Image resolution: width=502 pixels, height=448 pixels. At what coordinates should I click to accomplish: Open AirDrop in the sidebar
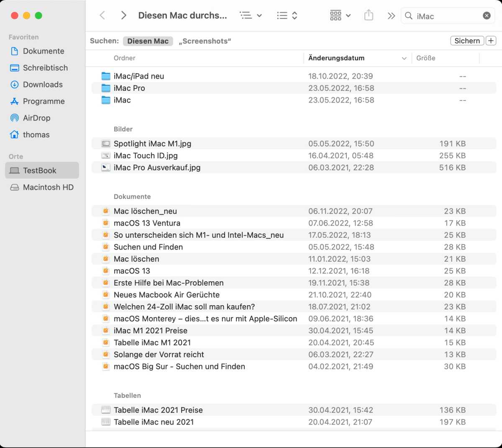[x=42, y=118]
